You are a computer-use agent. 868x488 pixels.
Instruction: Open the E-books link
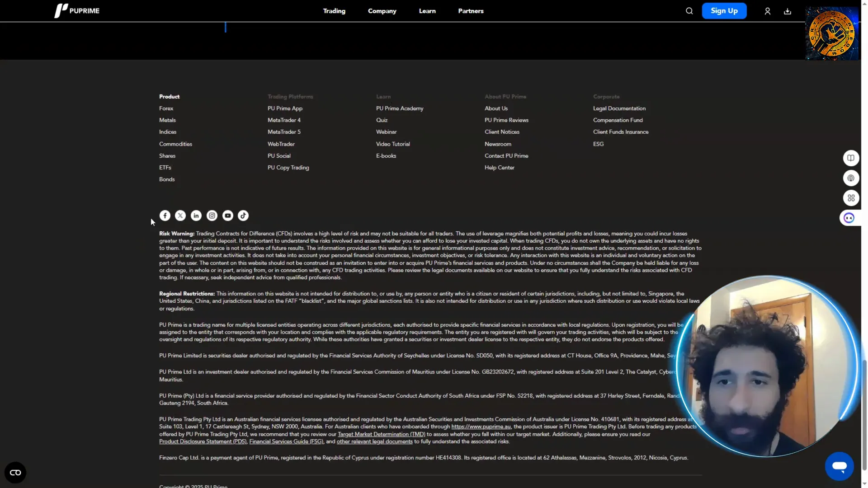tap(386, 156)
